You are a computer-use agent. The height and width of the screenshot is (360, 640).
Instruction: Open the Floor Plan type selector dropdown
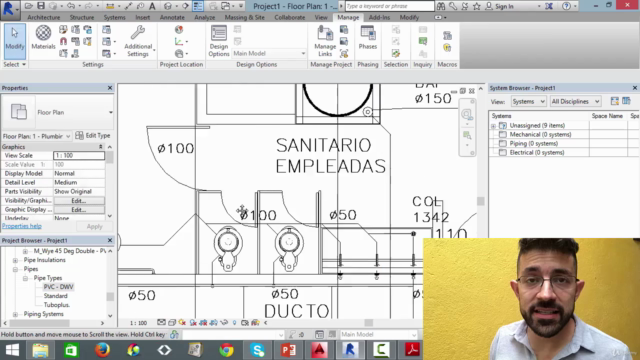pos(58,112)
